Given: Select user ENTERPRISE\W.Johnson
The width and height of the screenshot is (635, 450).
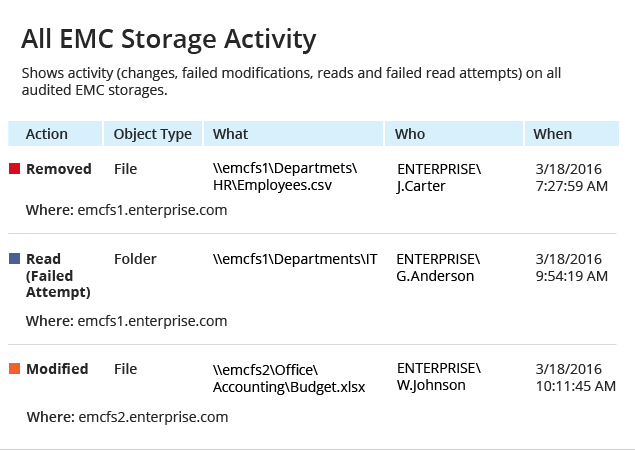Looking at the screenshot, I should pos(439,377).
